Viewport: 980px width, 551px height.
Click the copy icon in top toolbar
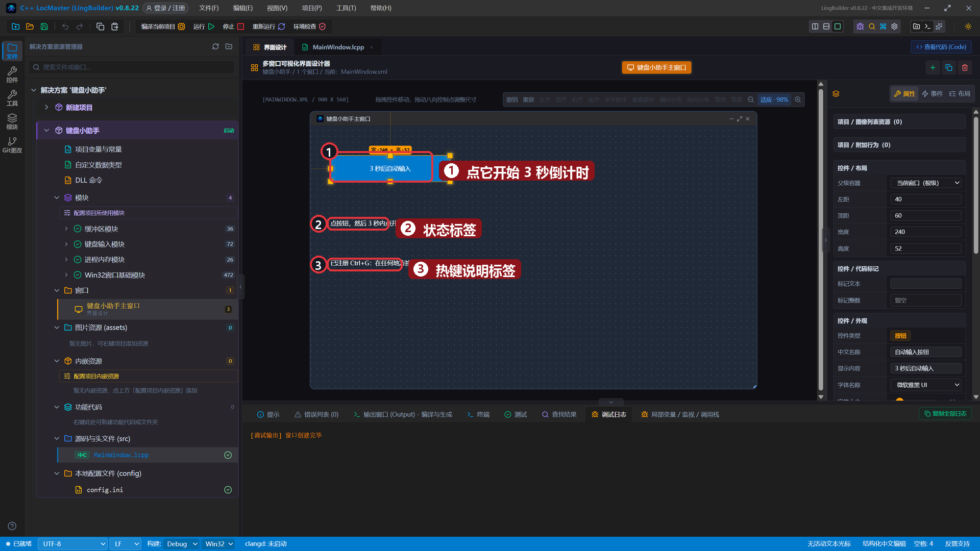pyautogui.click(x=101, y=27)
